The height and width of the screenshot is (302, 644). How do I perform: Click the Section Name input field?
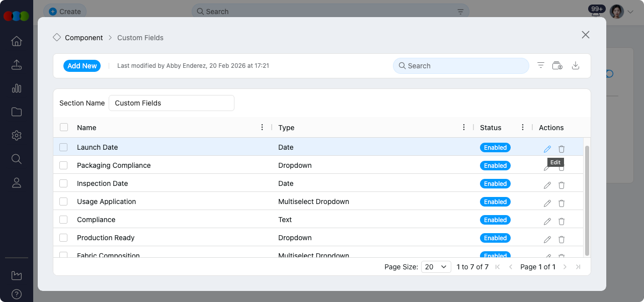tap(172, 103)
